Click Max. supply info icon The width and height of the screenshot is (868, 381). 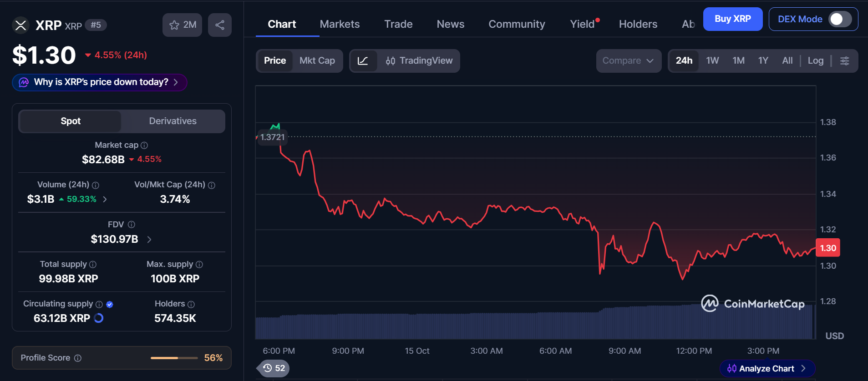coord(199,265)
